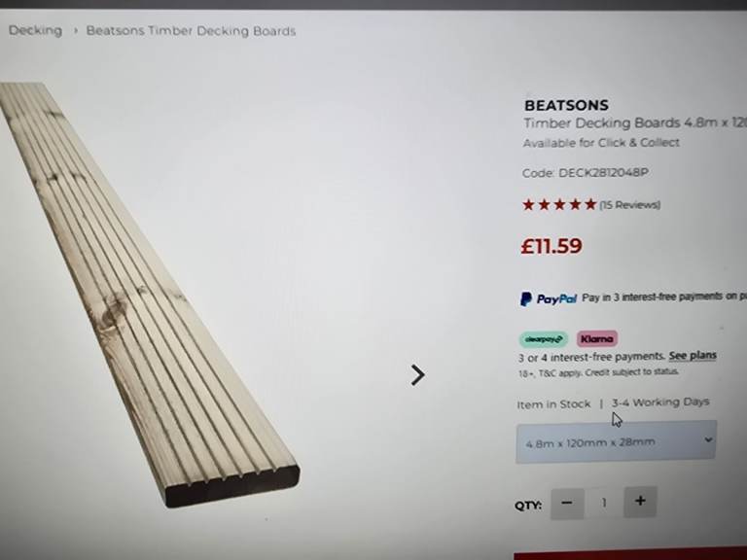Click the BEATSONS brand name
The width and height of the screenshot is (747, 560).
coord(566,105)
